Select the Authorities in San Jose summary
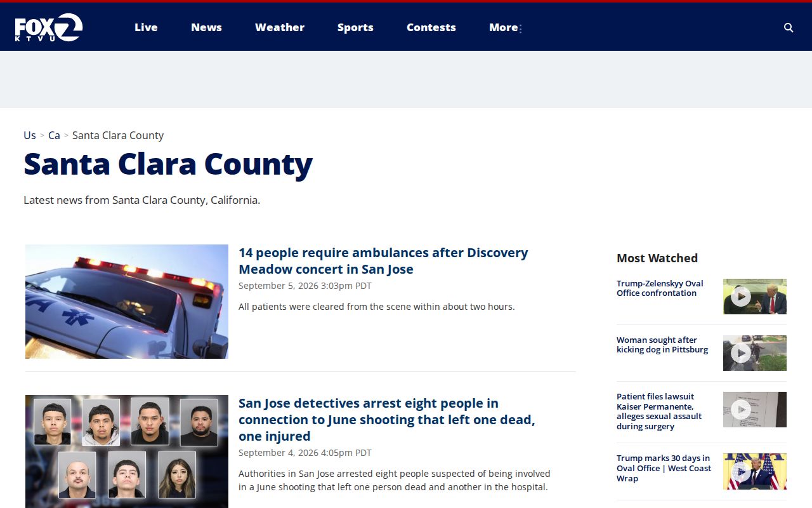 (395, 481)
